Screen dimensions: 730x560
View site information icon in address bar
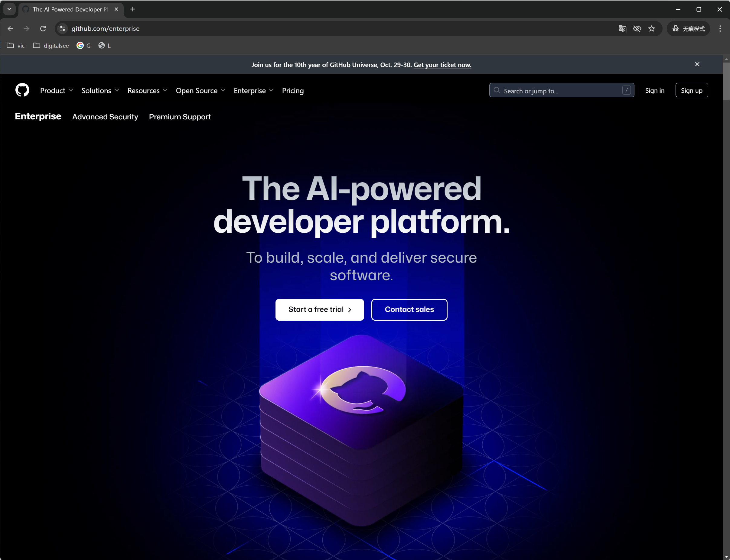(x=62, y=29)
